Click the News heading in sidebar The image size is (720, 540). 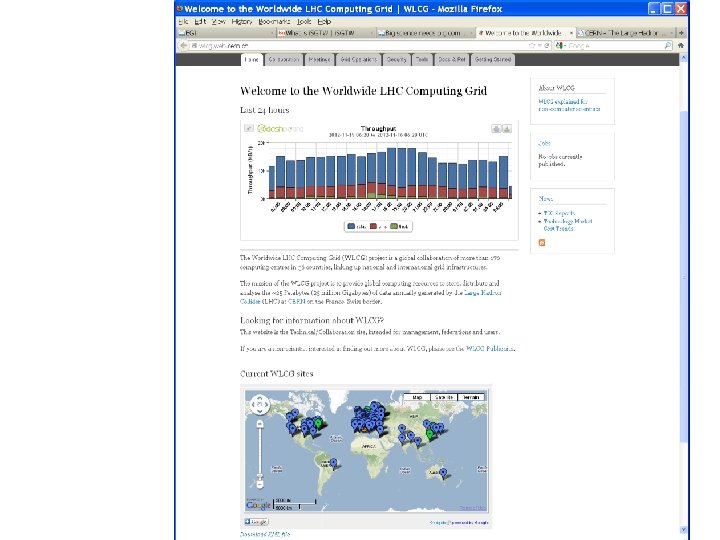pos(546,199)
